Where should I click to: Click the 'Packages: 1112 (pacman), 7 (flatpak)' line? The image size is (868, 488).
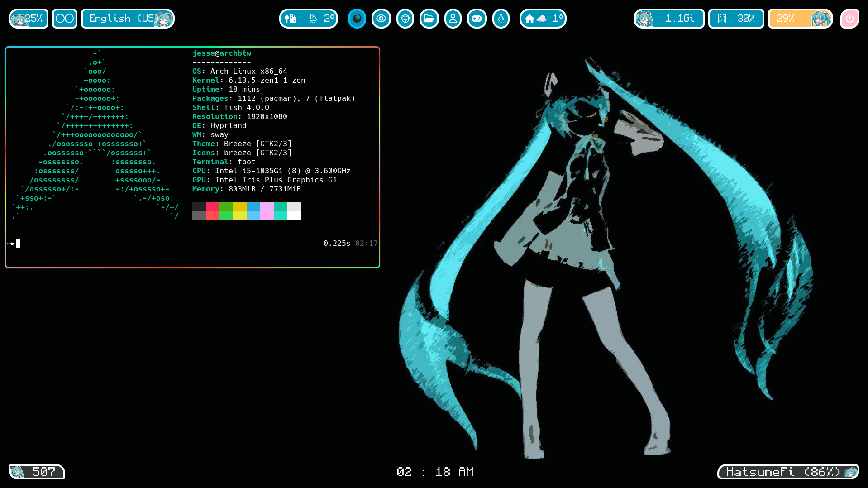pyautogui.click(x=274, y=98)
